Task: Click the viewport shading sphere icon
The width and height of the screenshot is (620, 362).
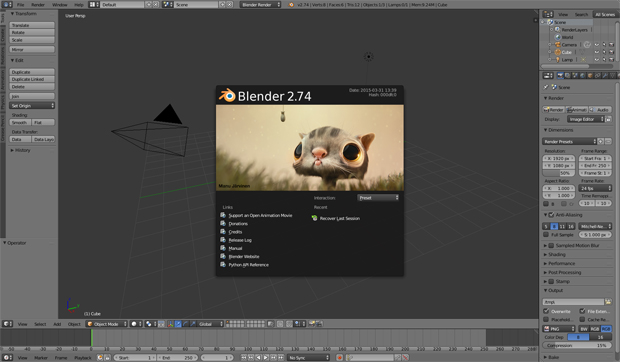Action: pos(134,324)
